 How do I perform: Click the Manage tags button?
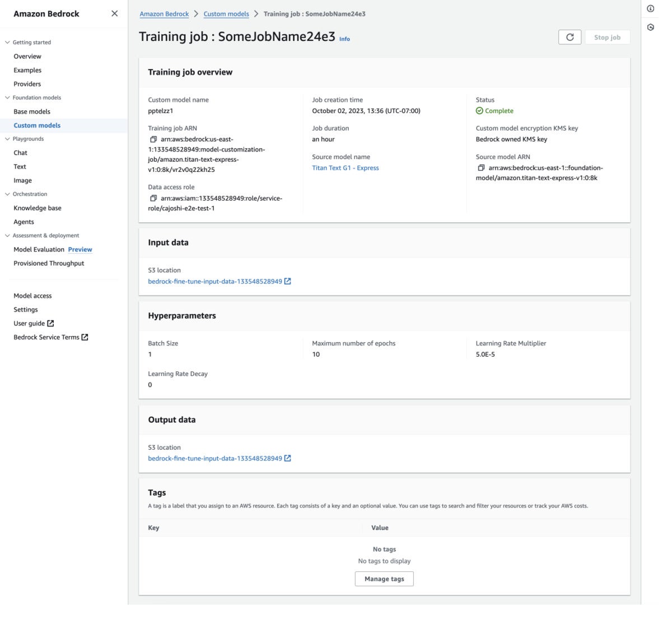tap(384, 579)
